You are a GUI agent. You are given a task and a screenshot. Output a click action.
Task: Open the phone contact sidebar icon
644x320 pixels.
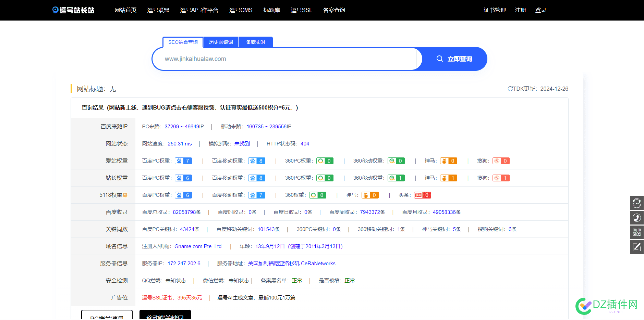(x=637, y=218)
